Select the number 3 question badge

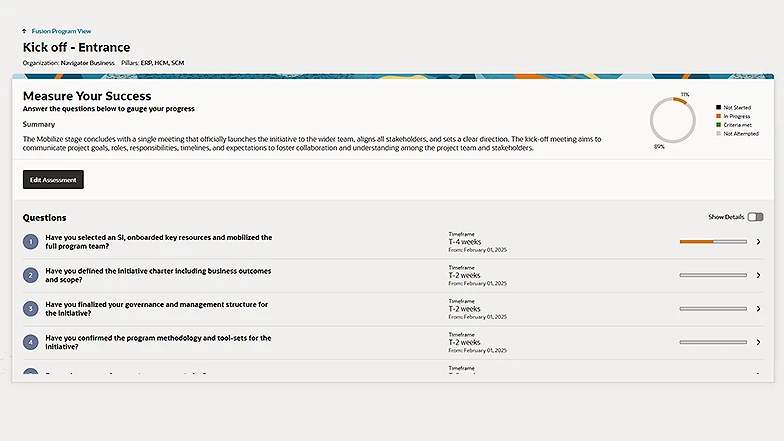[31, 309]
